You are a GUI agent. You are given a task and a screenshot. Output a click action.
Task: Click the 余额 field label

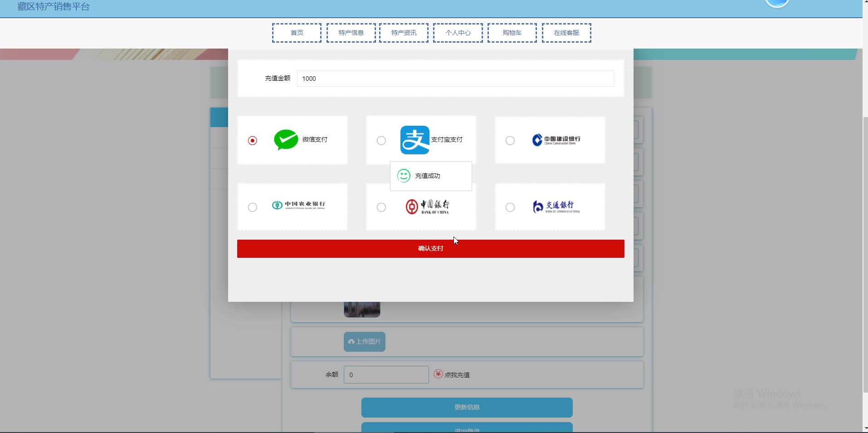point(332,374)
